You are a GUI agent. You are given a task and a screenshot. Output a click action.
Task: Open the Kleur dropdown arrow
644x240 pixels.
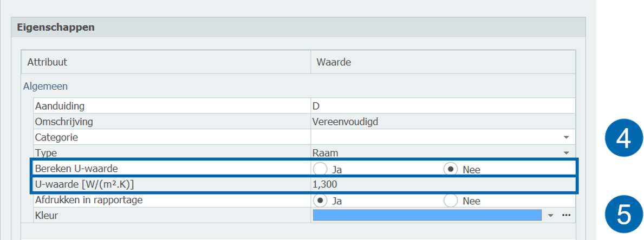click(550, 215)
